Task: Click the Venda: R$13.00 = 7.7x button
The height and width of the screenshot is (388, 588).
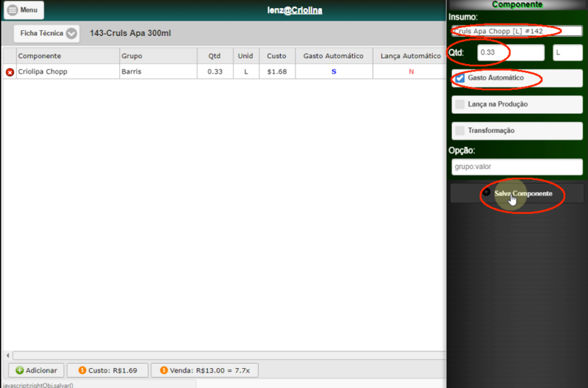Action: (x=205, y=370)
